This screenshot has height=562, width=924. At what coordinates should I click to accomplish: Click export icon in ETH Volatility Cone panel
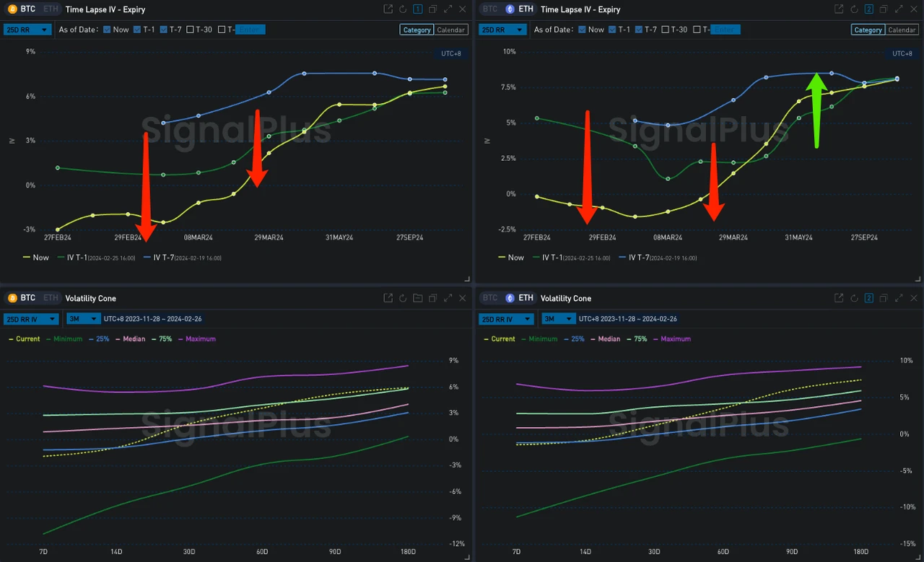point(839,298)
